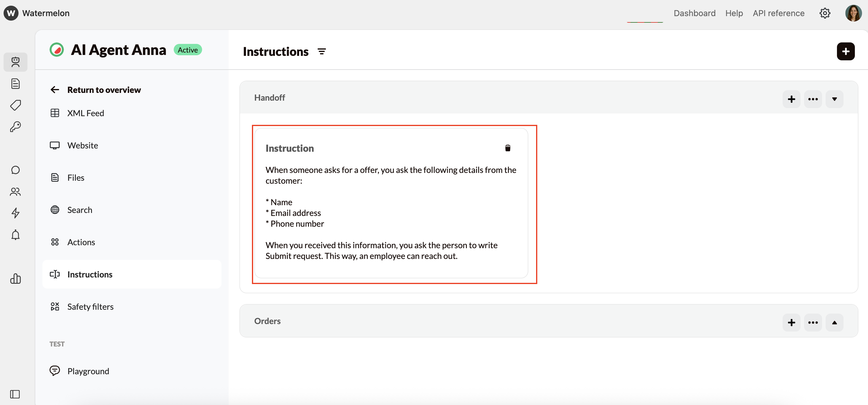This screenshot has width=868, height=405.
Task: Open the key icon in left sidebar
Action: [16, 127]
